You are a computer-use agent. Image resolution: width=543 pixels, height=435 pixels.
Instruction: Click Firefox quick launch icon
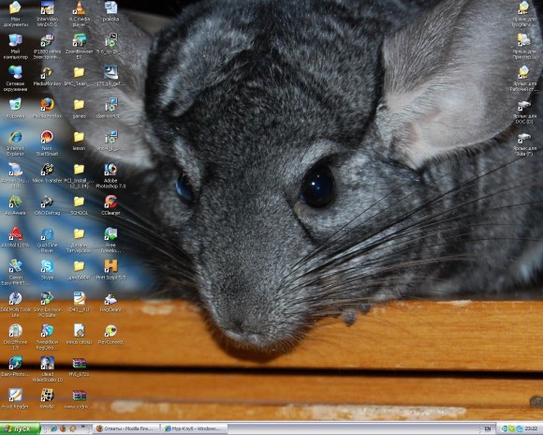(63, 429)
